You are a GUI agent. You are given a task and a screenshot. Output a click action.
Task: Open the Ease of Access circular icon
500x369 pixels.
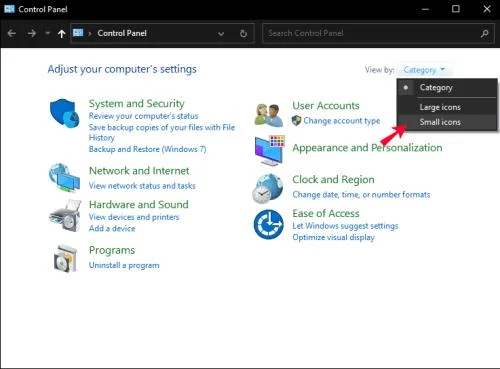269,224
